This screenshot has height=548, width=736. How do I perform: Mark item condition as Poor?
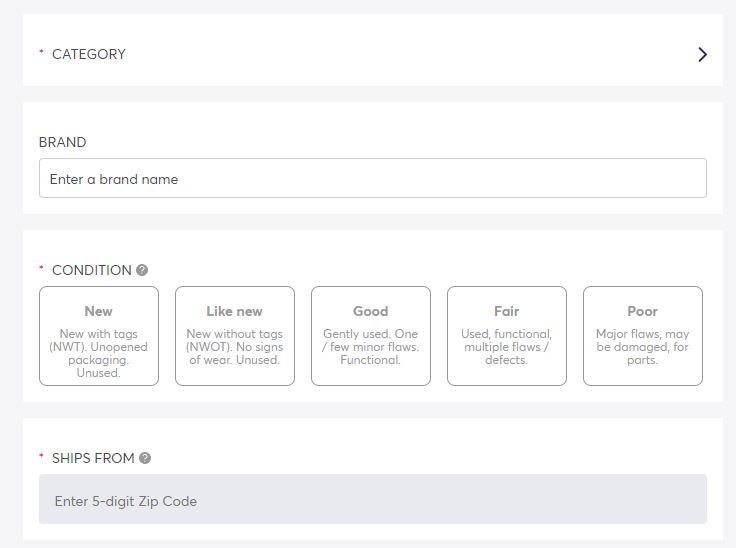click(x=643, y=336)
